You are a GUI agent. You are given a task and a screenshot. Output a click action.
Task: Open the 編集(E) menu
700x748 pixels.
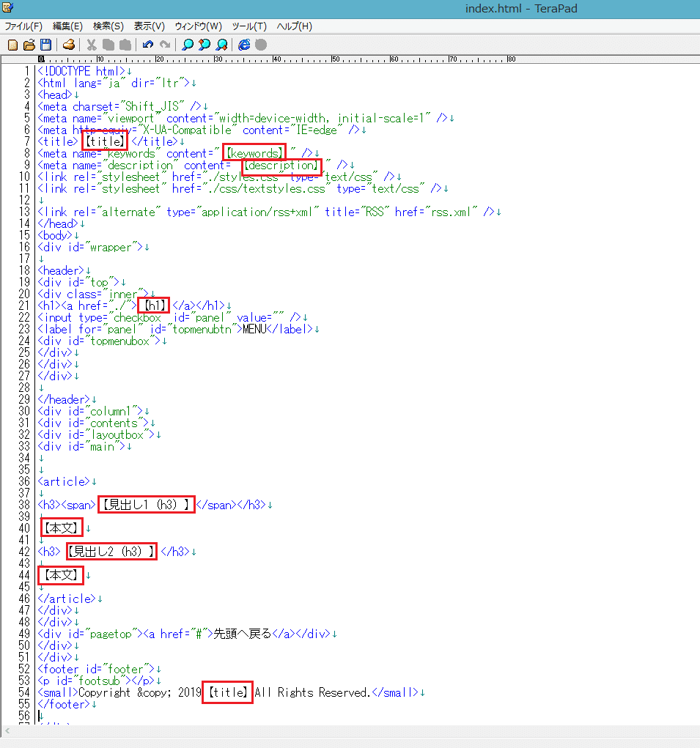coord(67,26)
